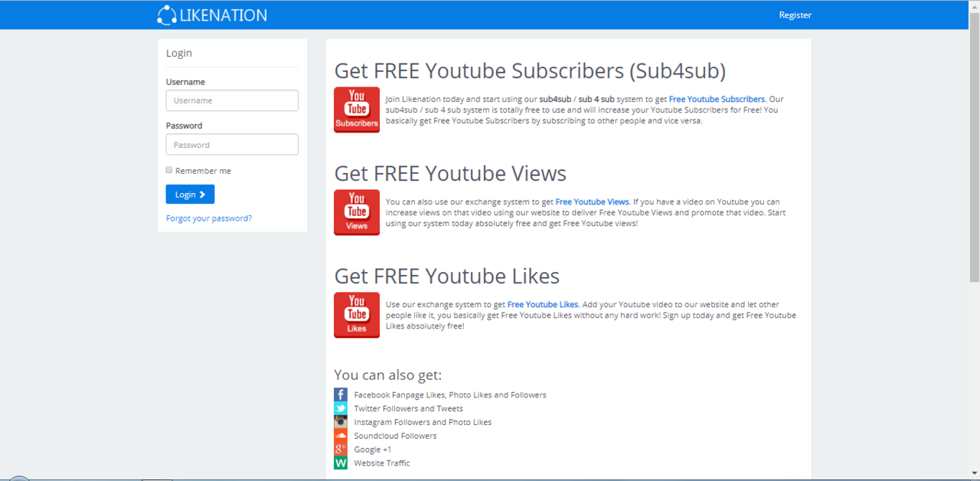Open the Forgot your password link
Image resolution: width=980 pixels, height=481 pixels.
[x=209, y=218]
